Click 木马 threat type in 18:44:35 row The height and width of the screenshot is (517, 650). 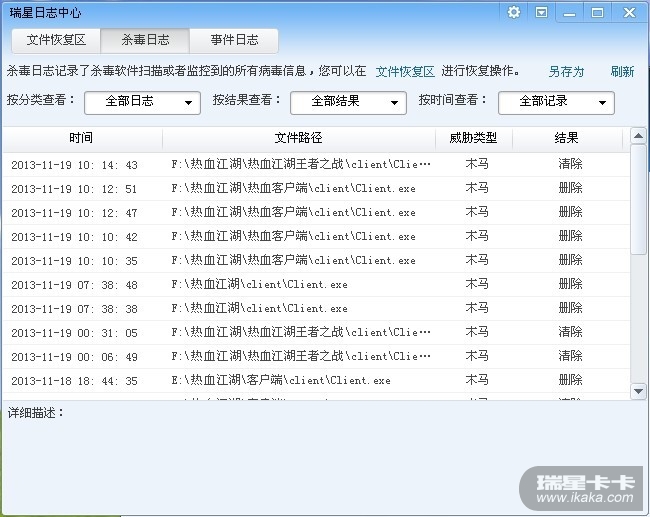click(x=477, y=381)
